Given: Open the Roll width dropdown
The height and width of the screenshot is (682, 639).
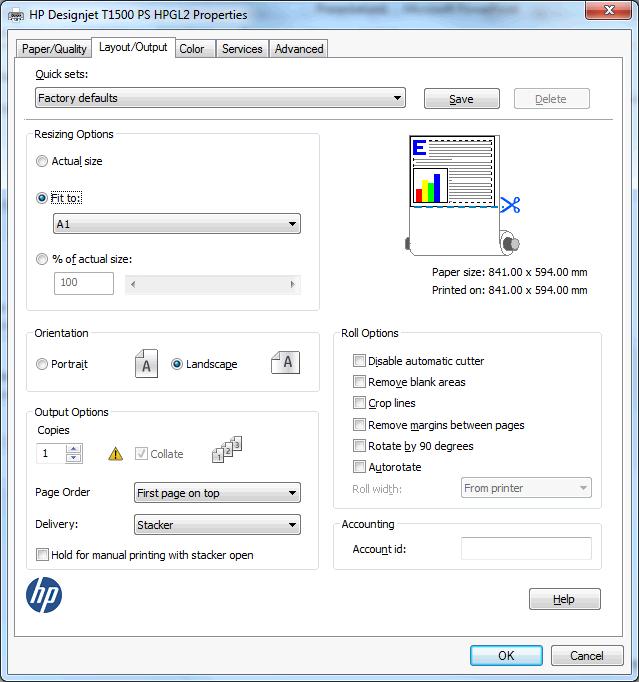Looking at the screenshot, I should tap(526, 488).
